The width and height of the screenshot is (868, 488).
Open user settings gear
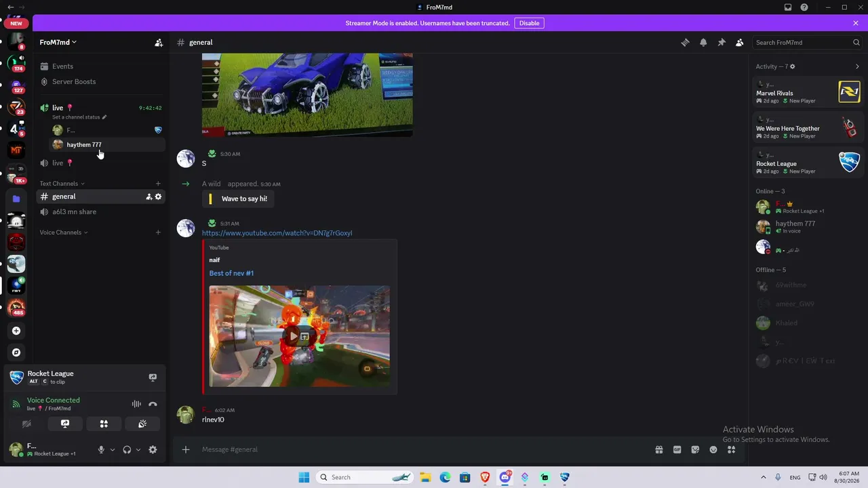tap(153, 449)
